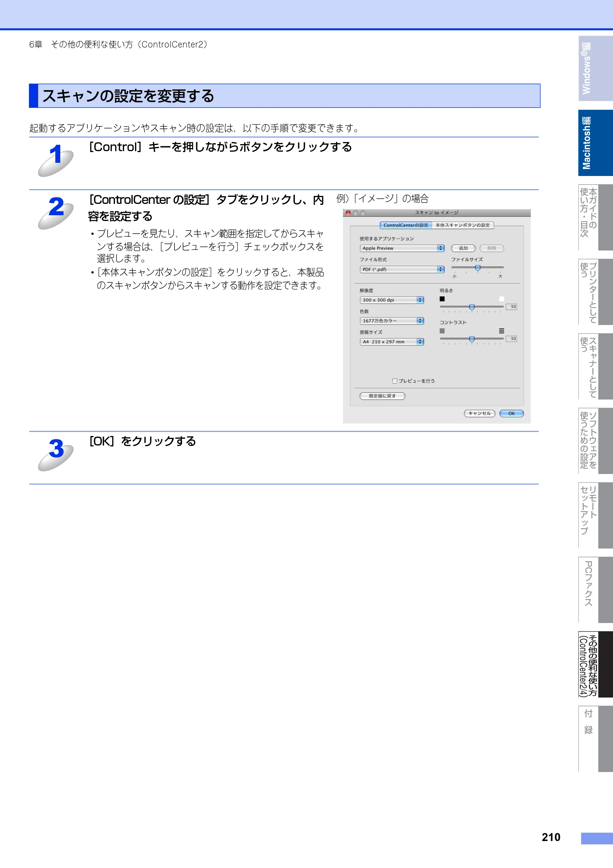Open the PDF (*.pdf) file format dropdown

(x=402, y=270)
